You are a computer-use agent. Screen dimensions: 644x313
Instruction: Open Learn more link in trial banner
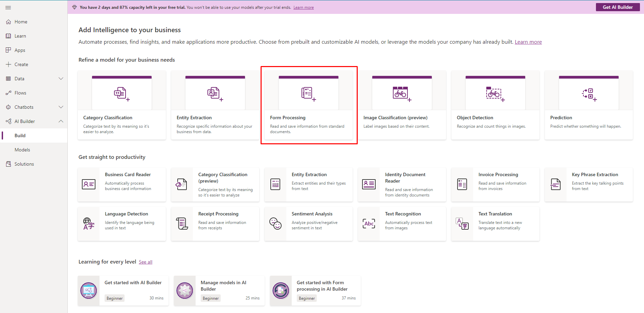coord(303,7)
